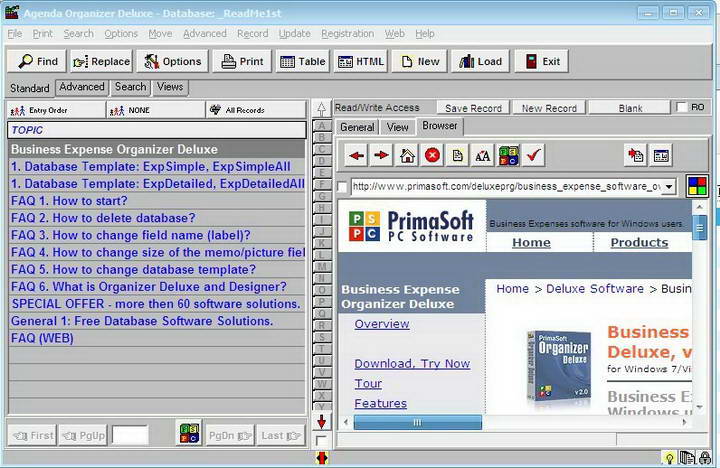Open the Replace tool
720x468 pixels.
[x=101, y=61]
